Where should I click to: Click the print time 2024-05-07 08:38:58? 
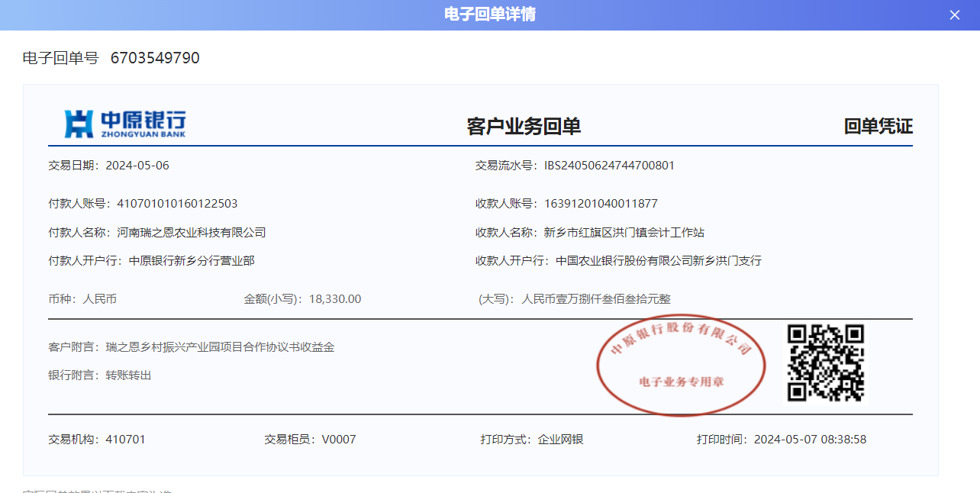tap(810, 440)
